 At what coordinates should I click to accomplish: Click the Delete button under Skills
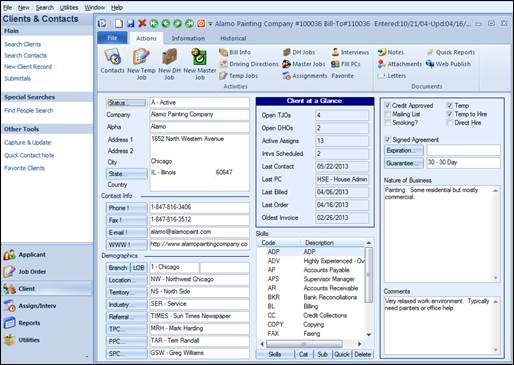click(362, 354)
